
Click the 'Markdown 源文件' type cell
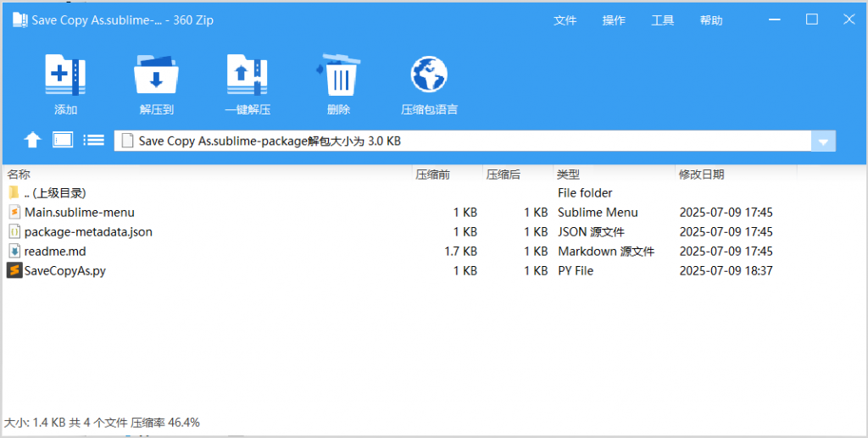pyautogui.click(x=606, y=252)
